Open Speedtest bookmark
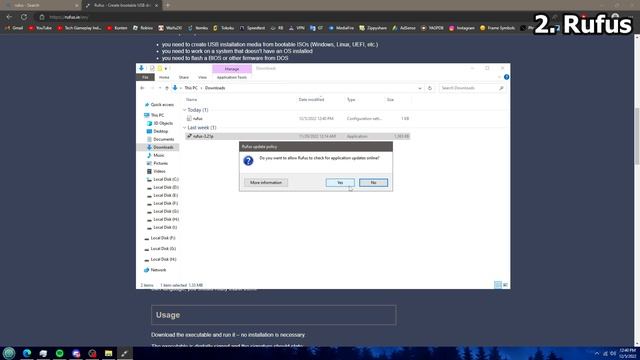Viewport: 640px width, 360px height. [252, 28]
